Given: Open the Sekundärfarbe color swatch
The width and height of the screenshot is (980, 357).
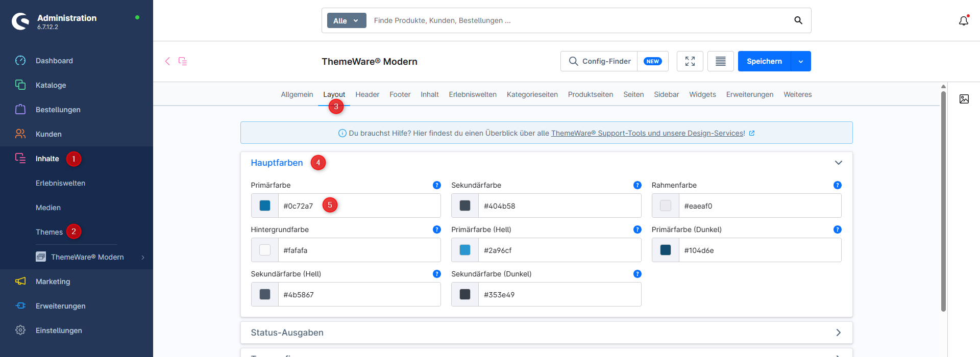Looking at the screenshot, I should [x=465, y=206].
